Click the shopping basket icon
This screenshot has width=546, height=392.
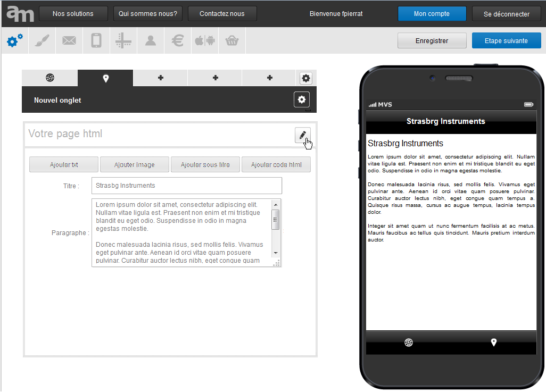[232, 40]
